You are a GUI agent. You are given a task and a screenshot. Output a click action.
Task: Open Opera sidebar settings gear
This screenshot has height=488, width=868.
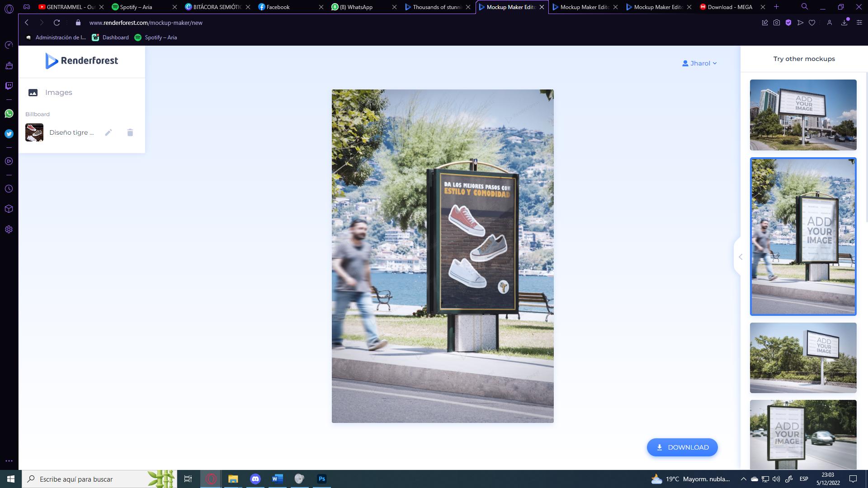(9, 230)
